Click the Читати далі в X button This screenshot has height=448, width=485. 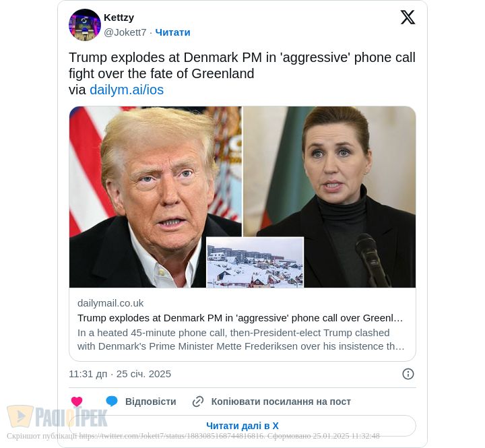click(x=243, y=426)
